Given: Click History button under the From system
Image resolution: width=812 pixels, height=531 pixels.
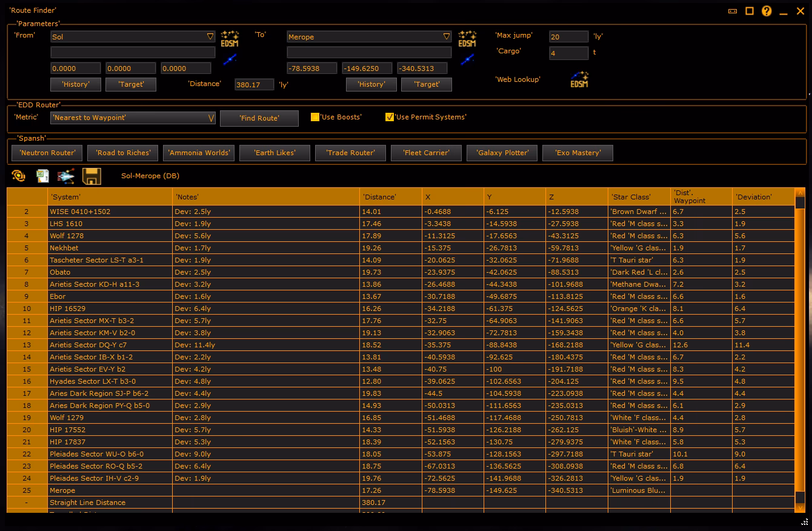Looking at the screenshot, I should [76, 84].
